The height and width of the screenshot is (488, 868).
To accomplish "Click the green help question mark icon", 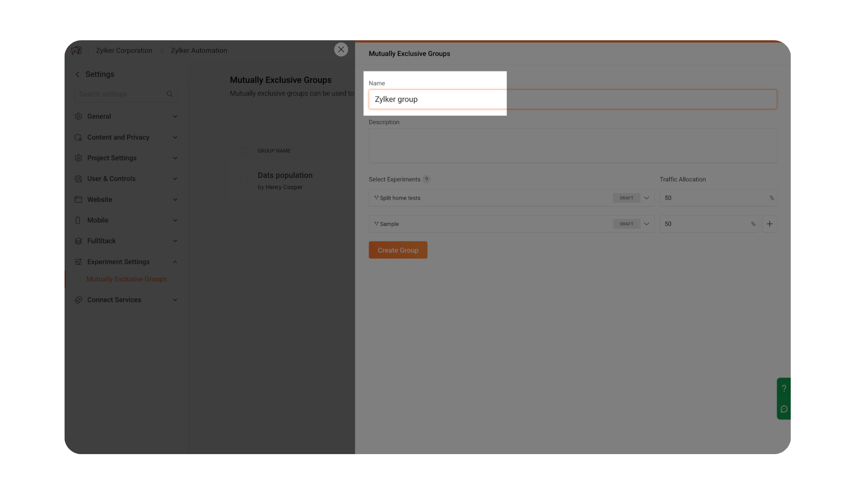I will [784, 388].
